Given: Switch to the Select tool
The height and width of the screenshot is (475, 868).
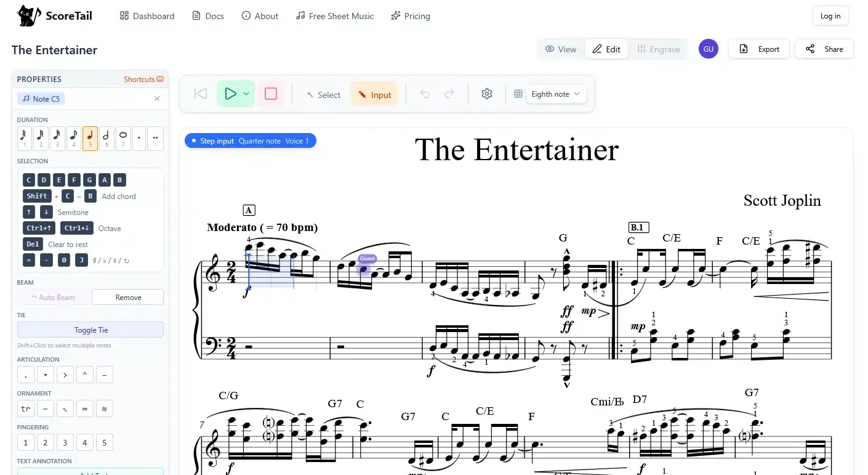Looking at the screenshot, I should (x=324, y=94).
